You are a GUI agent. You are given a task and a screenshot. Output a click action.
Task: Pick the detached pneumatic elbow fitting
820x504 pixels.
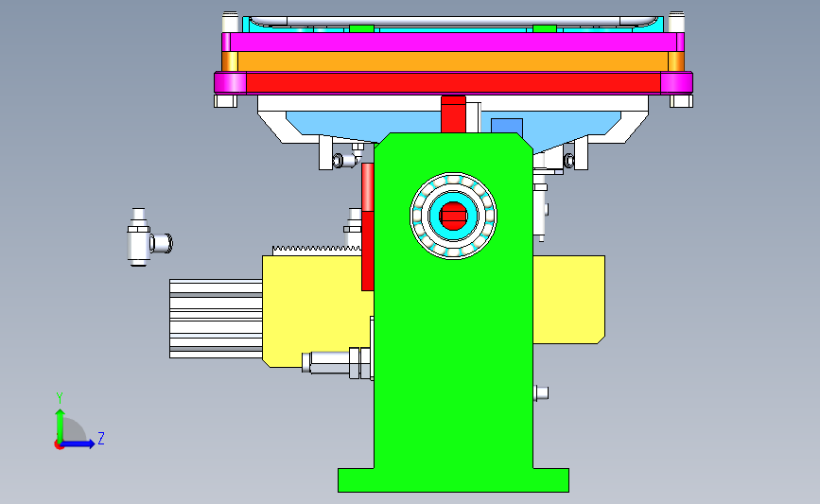tap(149, 238)
